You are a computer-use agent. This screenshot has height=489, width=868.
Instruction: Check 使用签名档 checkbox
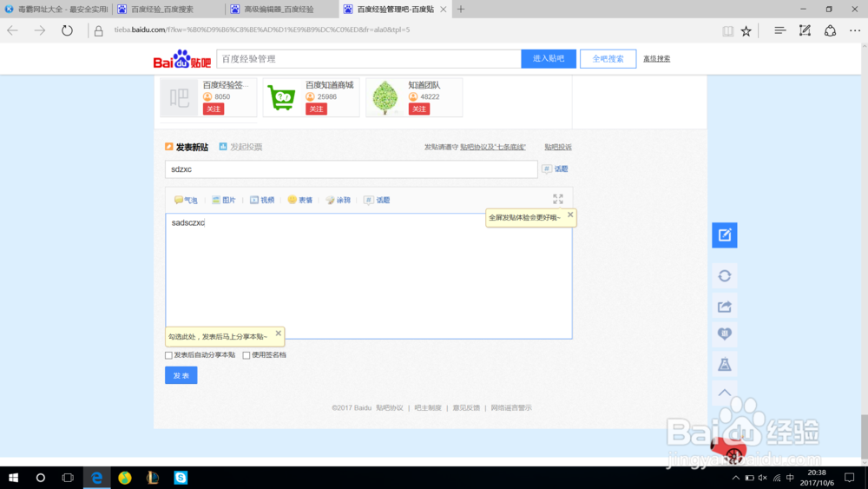[247, 355]
